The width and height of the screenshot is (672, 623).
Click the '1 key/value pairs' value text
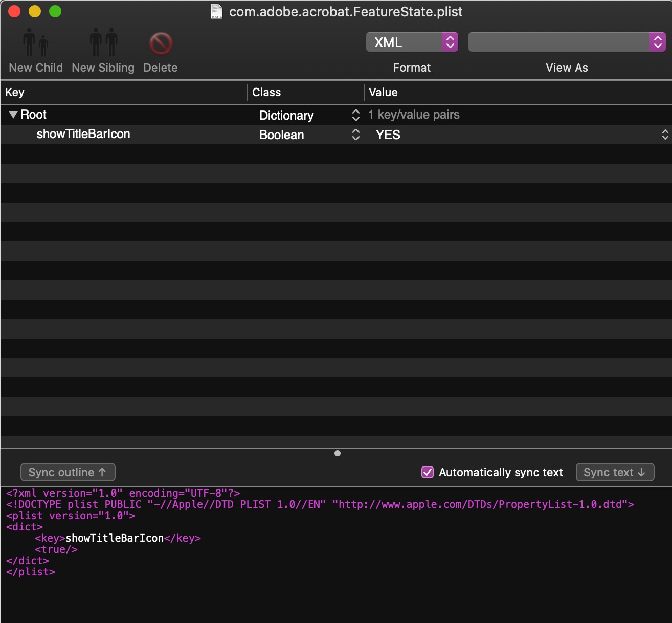[x=414, y=115]
